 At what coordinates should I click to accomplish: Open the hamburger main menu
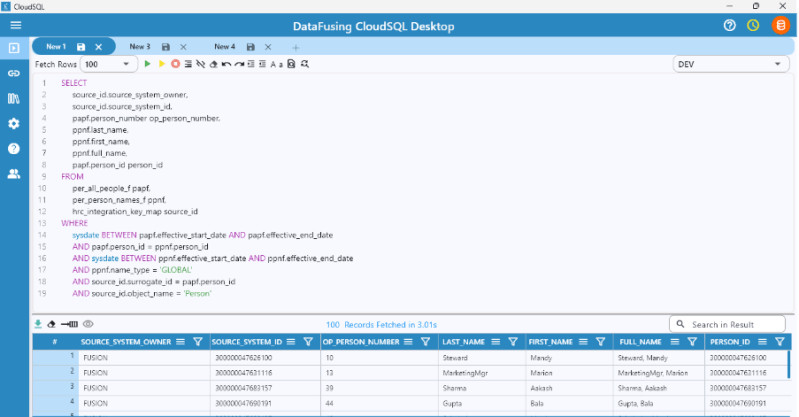pos(16,25)
